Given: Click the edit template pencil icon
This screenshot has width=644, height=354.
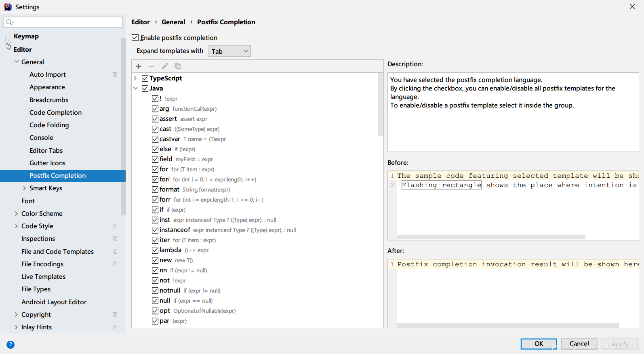Looking at the screenshot, I should pyautogui.click(x=165, y=66).
